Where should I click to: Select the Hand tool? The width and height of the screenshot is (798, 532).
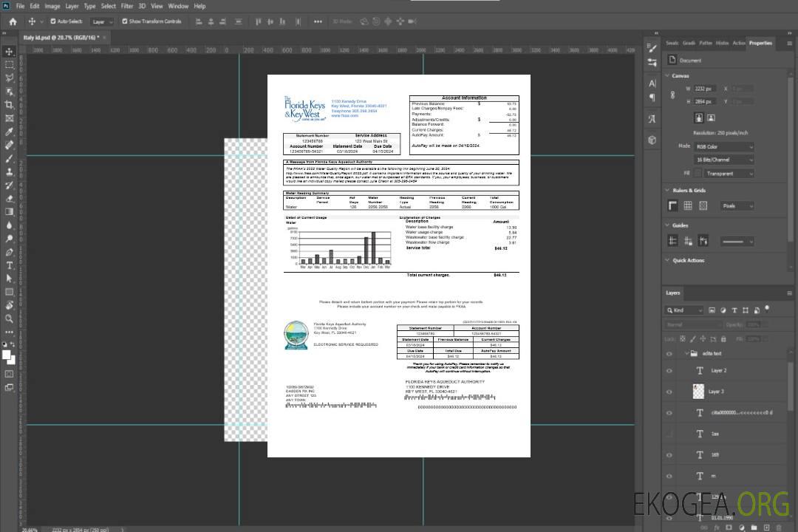point(9,305)
